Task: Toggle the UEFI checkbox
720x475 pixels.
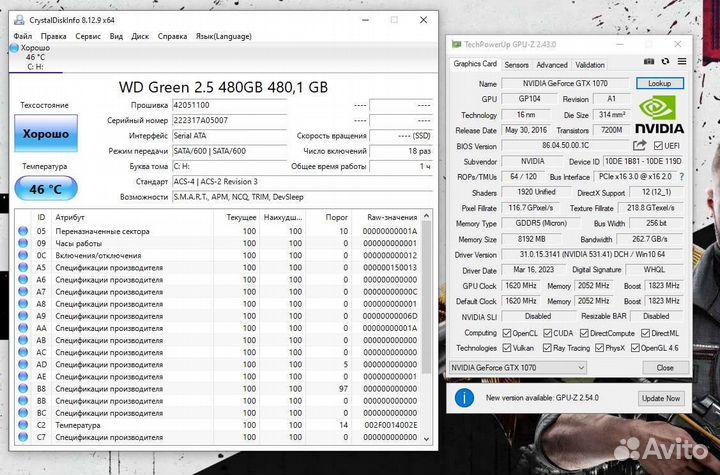Action: [x=658, y=146]
